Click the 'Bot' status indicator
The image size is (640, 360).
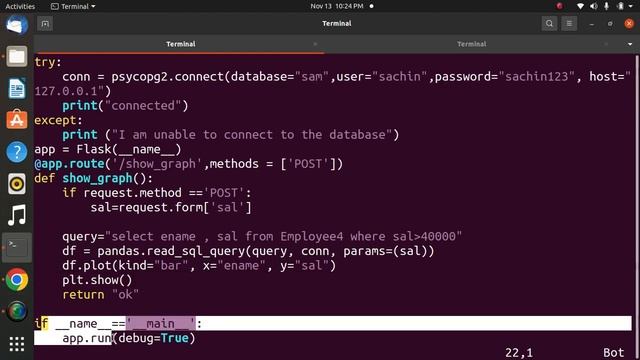[x=614, y=353]
